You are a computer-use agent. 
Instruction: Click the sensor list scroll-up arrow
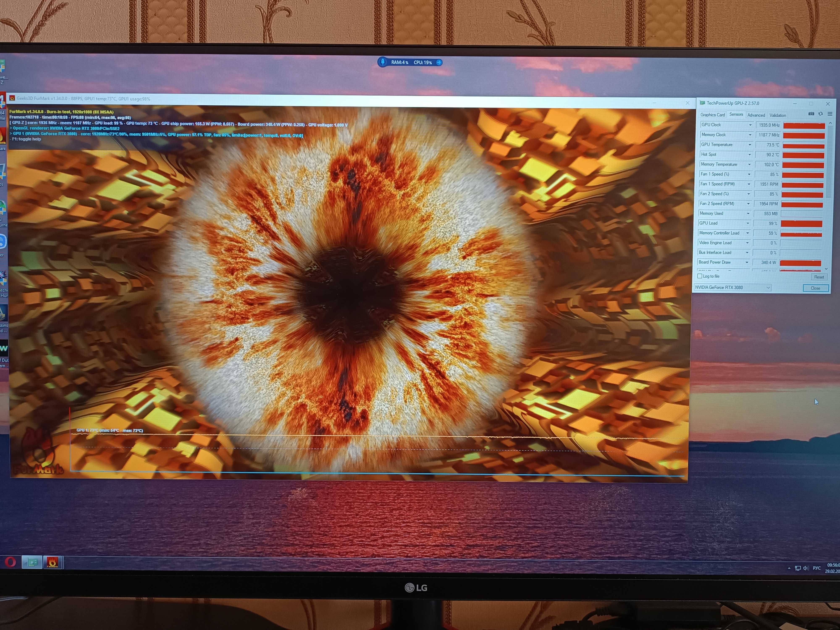[x=830, y=123]
